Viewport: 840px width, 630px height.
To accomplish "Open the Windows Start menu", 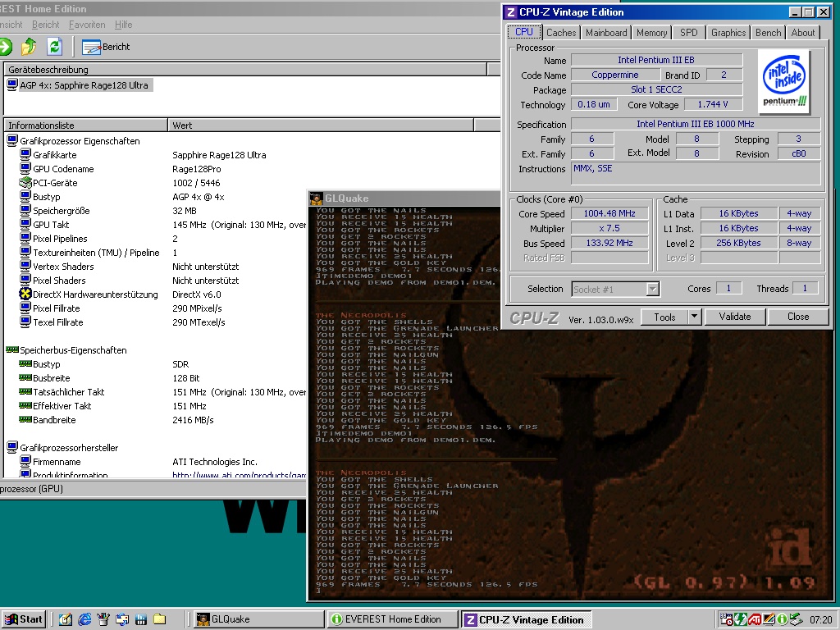I will point(23,619).
